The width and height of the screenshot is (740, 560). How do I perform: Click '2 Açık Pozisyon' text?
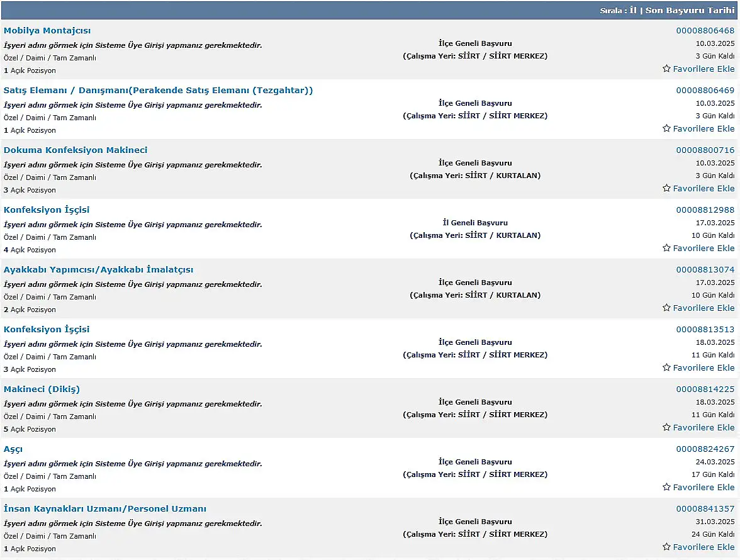point(30,310)
